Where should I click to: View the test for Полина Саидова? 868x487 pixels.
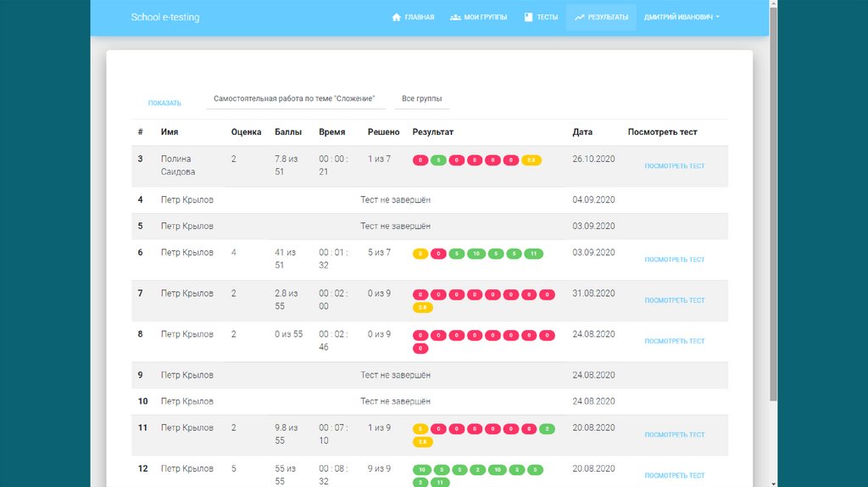(x=674, y=166)
